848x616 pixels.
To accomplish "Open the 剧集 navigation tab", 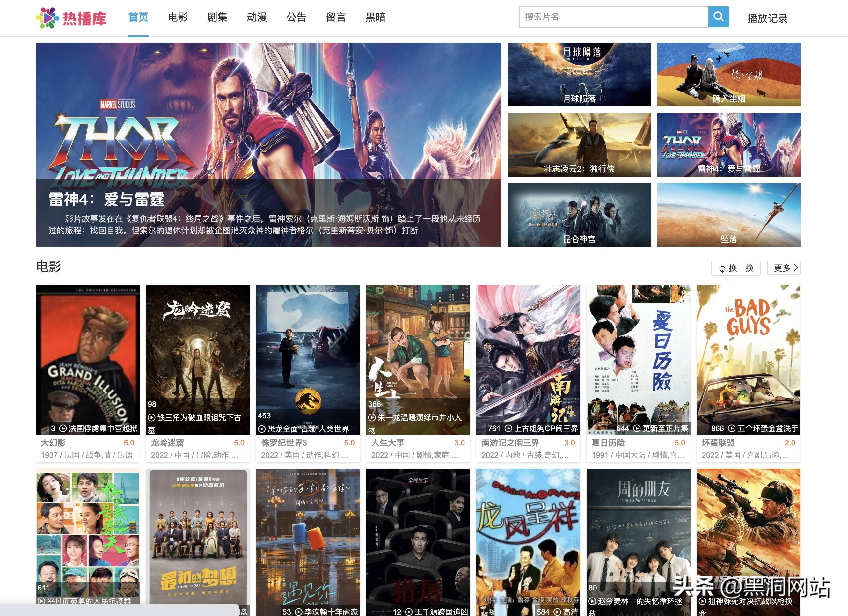I will tap(217, 17).
